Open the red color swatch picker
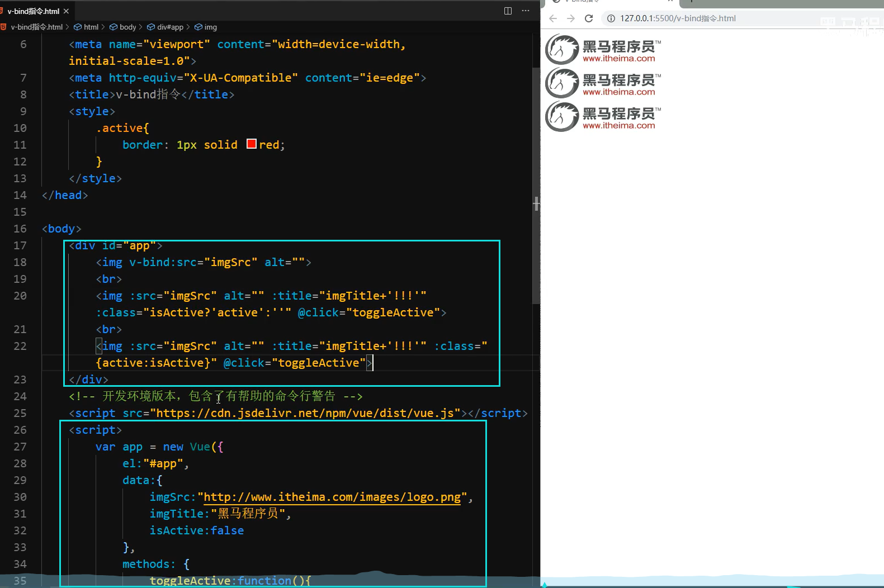 coord(252,144)
